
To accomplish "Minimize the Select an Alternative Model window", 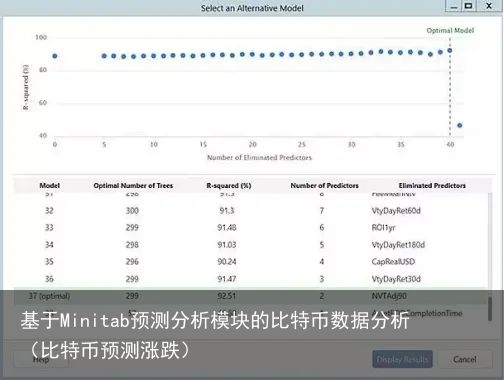I will click(453, 6).
